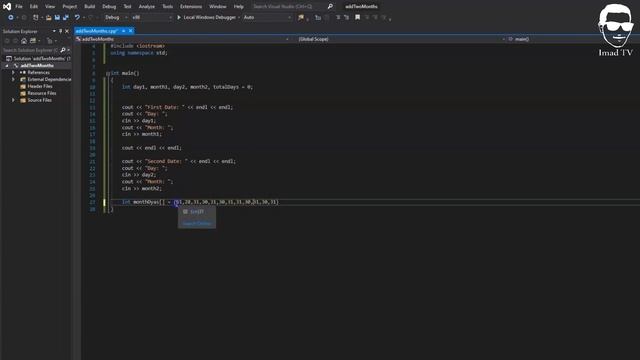Close the addTwoMonths.cpp tab

pos(131,31)
